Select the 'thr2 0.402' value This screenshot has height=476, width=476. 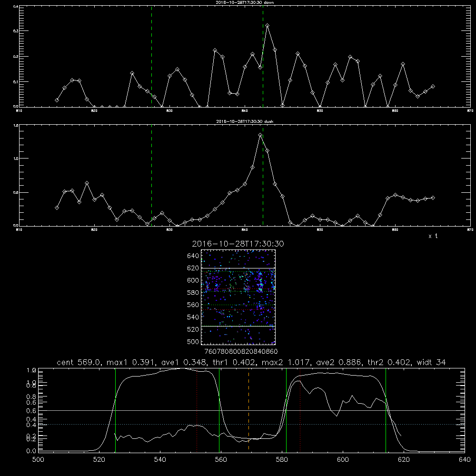[389, 362]
